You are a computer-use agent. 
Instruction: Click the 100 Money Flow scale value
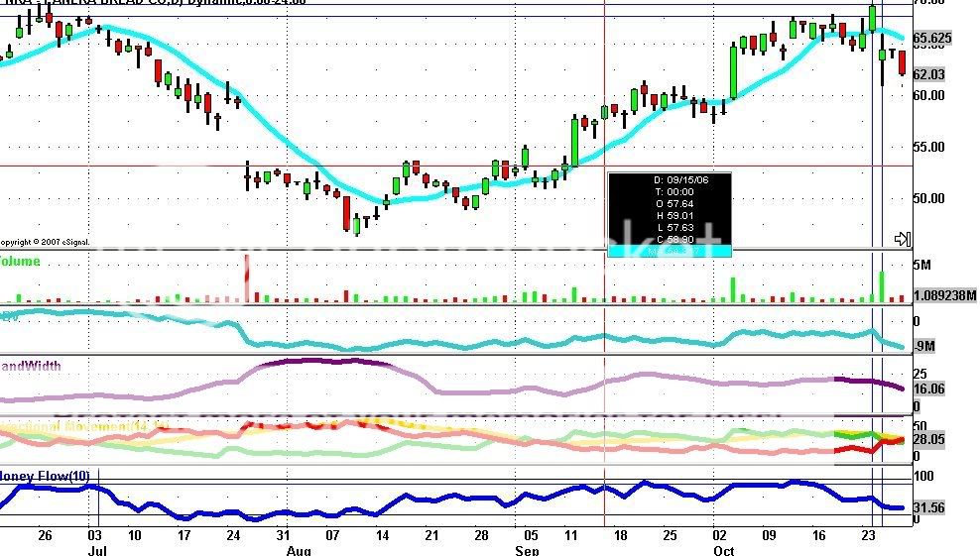point(923,476)
